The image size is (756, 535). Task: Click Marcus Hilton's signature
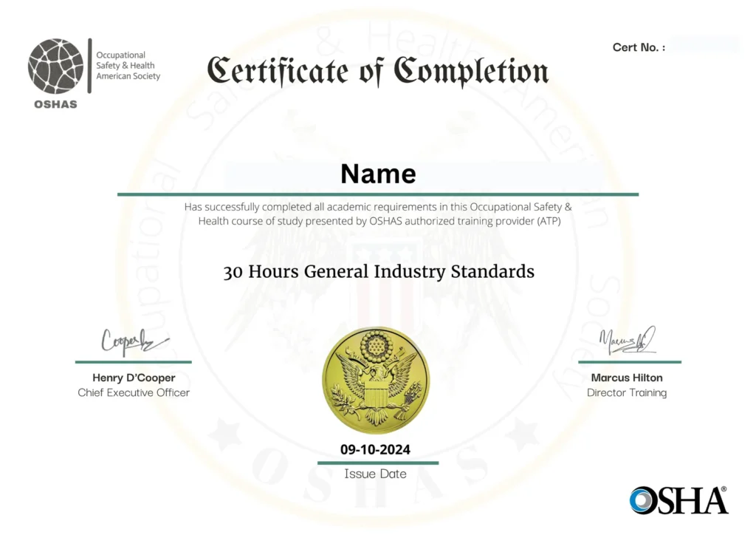coord(628,341)
